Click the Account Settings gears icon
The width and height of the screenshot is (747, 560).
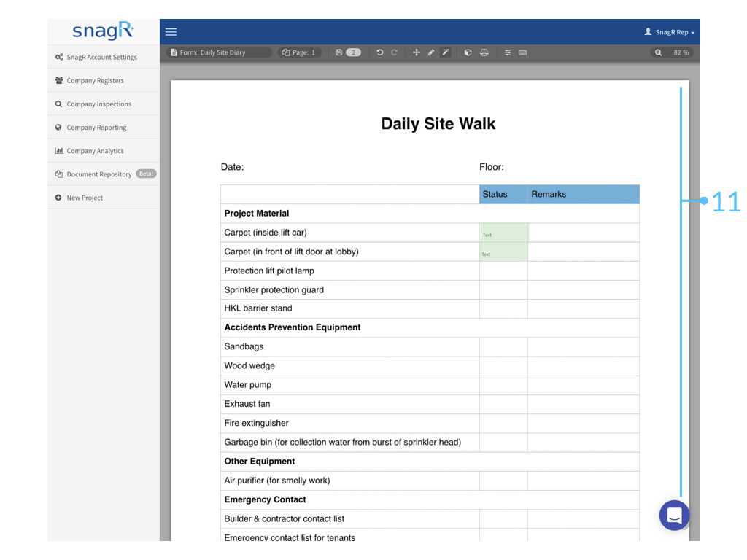59,57
